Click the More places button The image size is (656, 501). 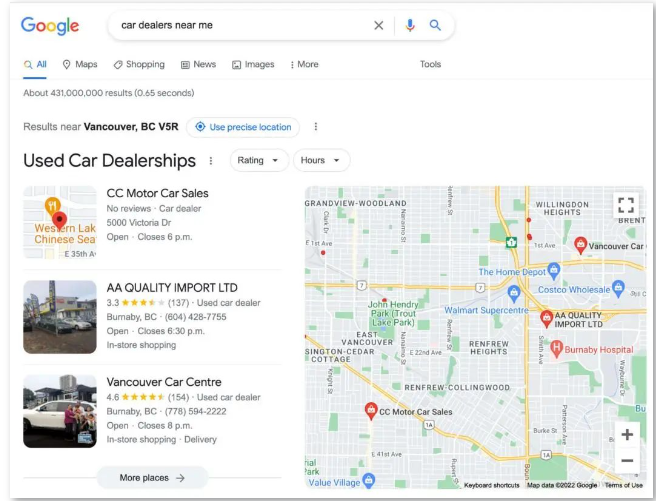(x=152, y=478)
